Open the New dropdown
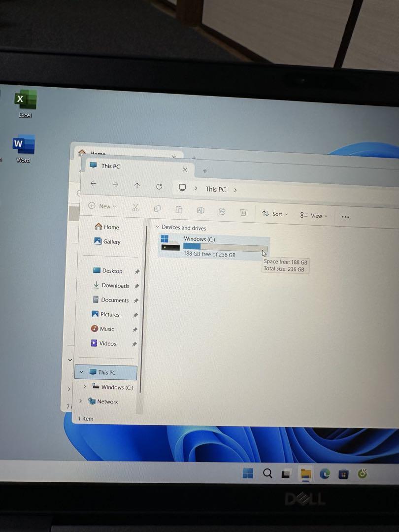This screenshot has width=399, height=532. click(x=102, y=206)
